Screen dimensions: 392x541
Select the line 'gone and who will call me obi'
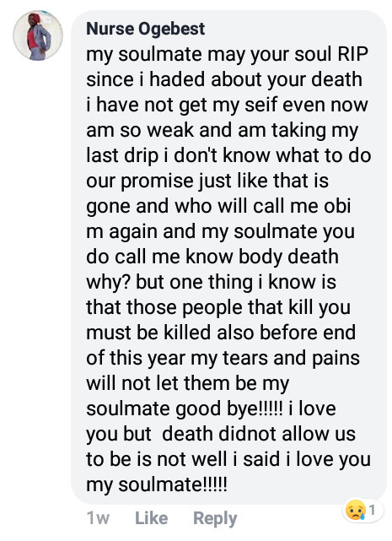click(218, 207)
